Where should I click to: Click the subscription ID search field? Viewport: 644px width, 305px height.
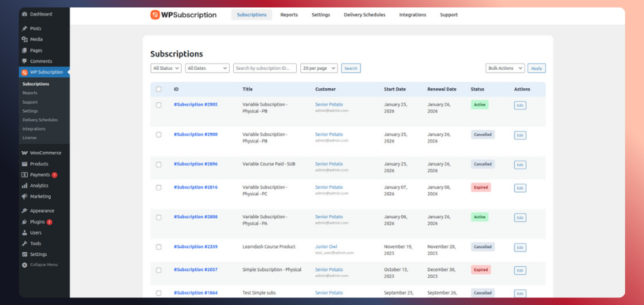[264, 68]
